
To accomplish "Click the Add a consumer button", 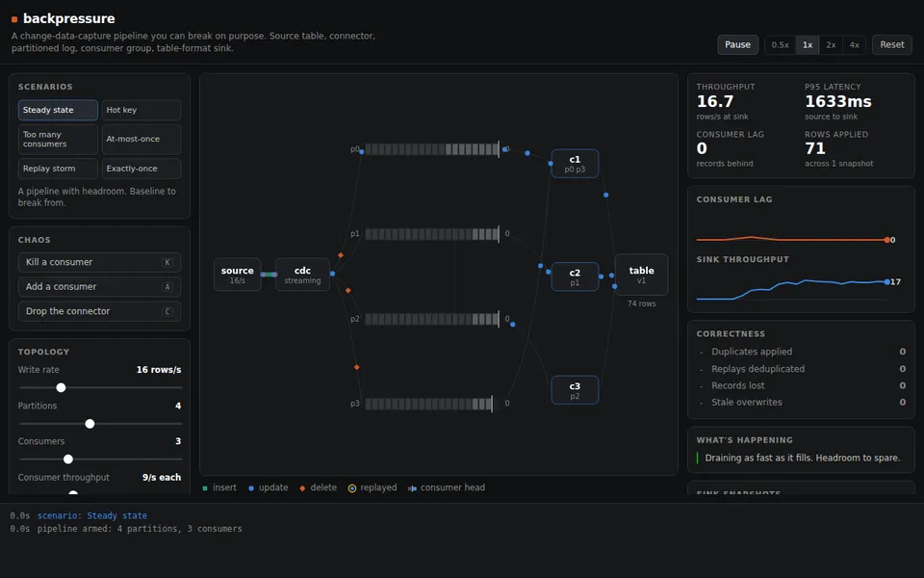I will pos(99,287).
